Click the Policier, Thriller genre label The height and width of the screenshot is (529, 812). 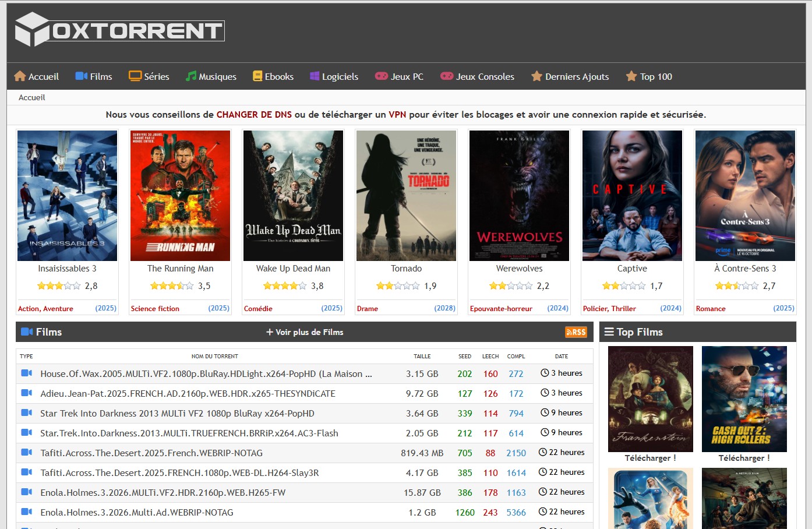(609, 309)
